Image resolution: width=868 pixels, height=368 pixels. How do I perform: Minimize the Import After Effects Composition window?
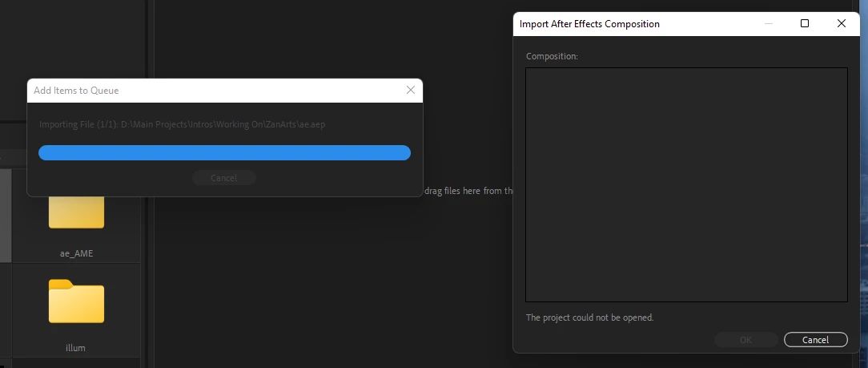[769, 23]
